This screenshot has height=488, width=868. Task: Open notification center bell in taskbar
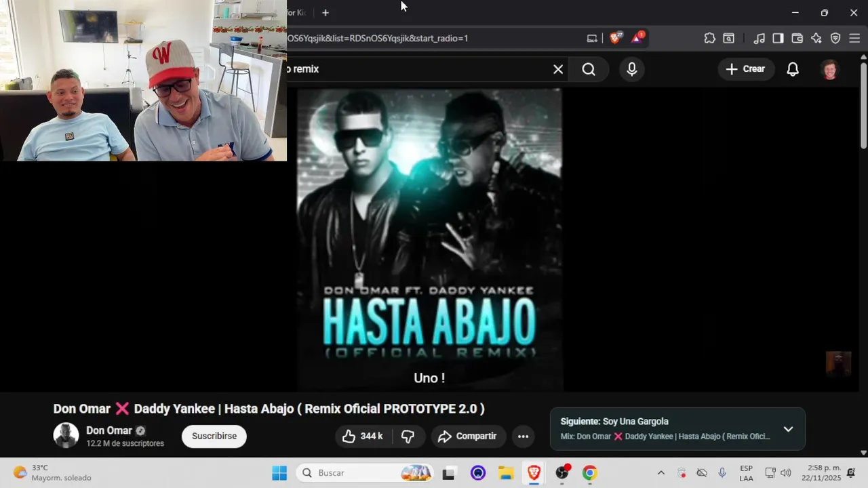pyautogui.click(x=852, y=473)
